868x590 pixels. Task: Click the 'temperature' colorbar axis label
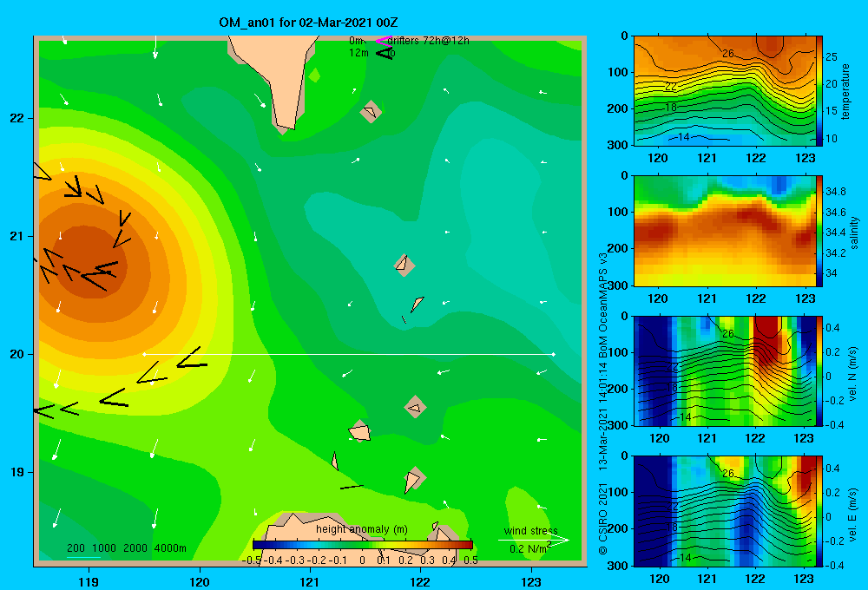point(845,91)
